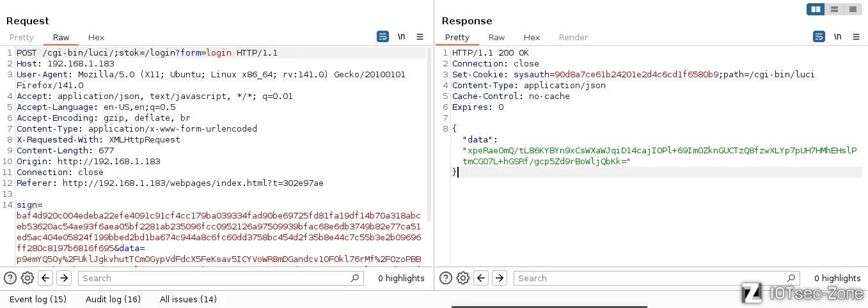
Task: Click the X-Requested-With: XMLHttpRequest header
Action: pos(99,140)
